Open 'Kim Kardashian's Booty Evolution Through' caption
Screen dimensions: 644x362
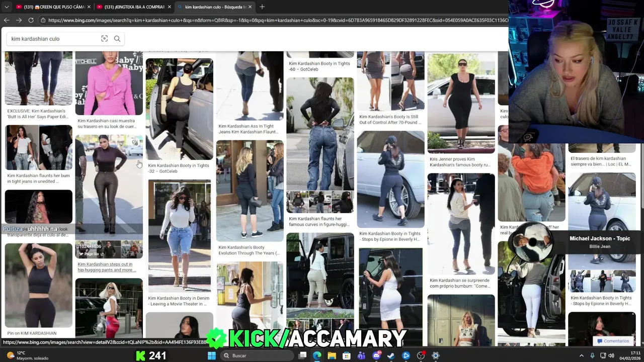pyautogui.click(x=249, y=250)
